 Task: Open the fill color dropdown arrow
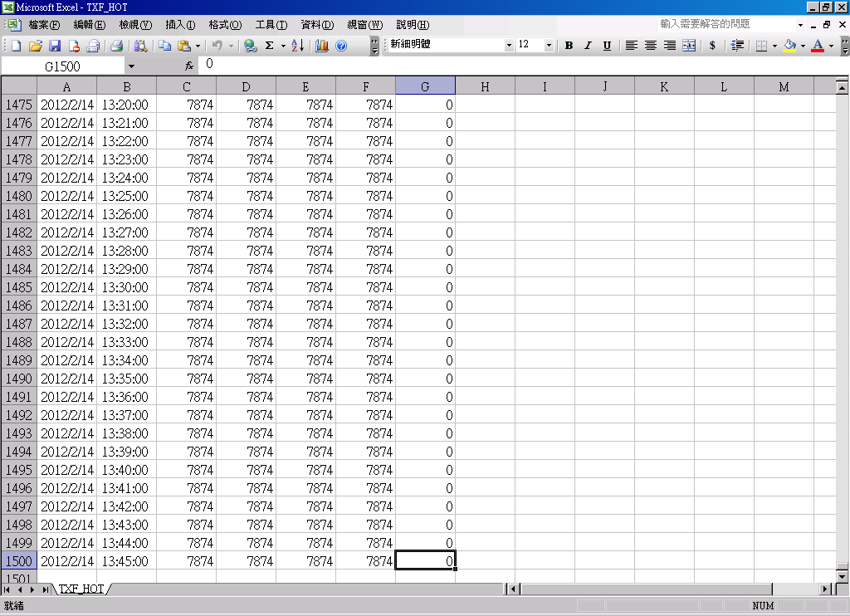[803, 46]
